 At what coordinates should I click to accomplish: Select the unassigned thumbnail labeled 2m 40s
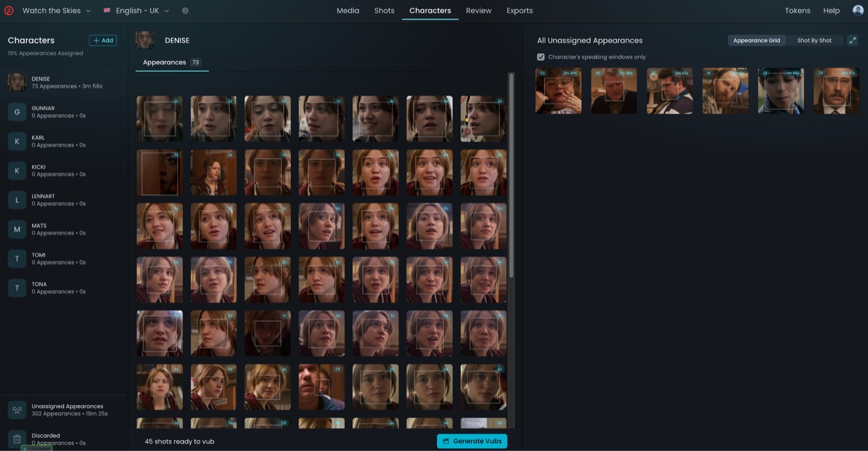(614, 91)
